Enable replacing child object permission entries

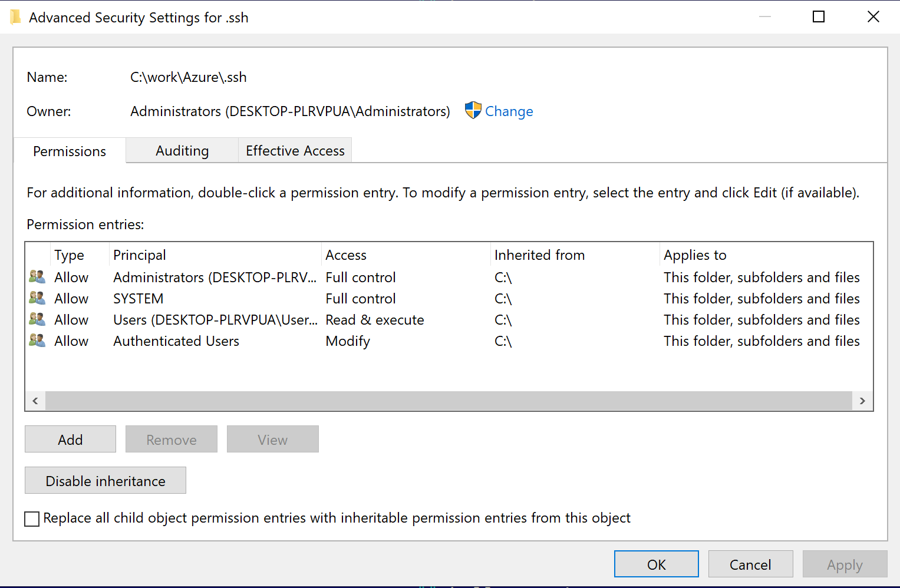pyautogui.click(x=32, y=519)
